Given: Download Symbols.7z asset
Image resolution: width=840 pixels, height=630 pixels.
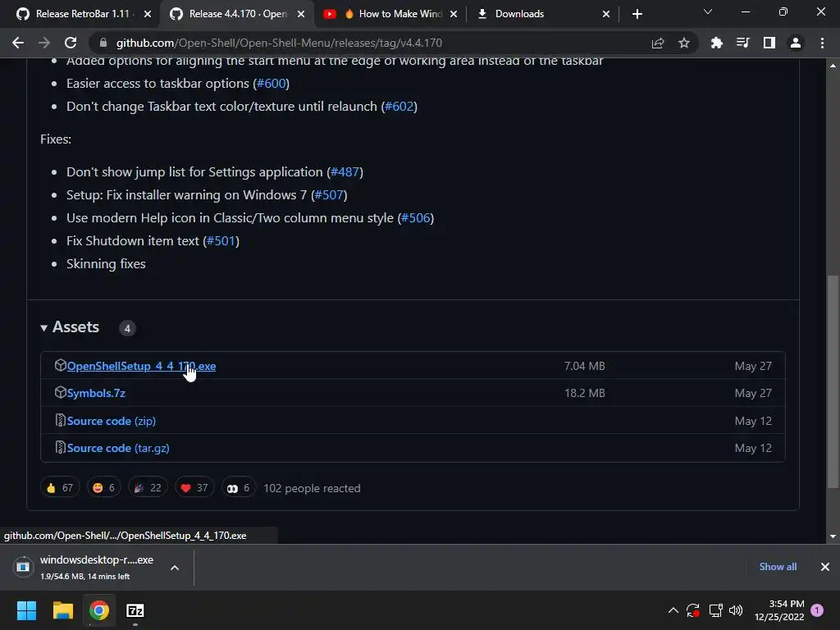Looking at the screenshot, I should click(x=96, y=393).
